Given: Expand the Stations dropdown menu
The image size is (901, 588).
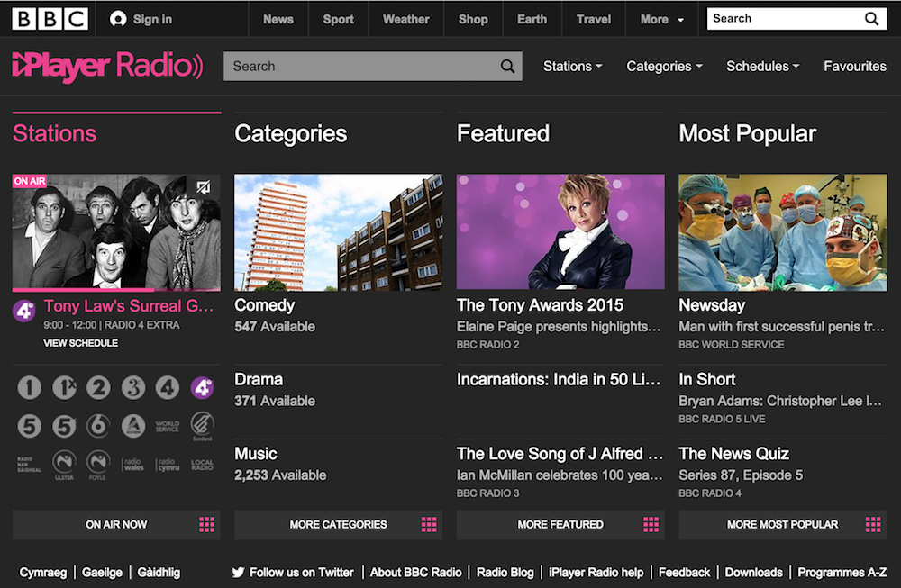Looking at the screenshot, I should 573,66.
